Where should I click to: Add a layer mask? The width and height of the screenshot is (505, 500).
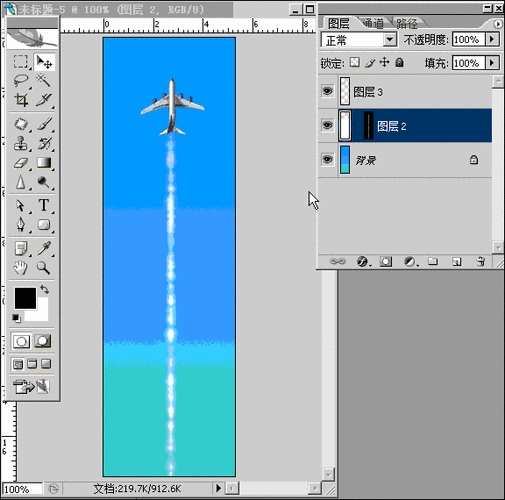coord(386,262)
